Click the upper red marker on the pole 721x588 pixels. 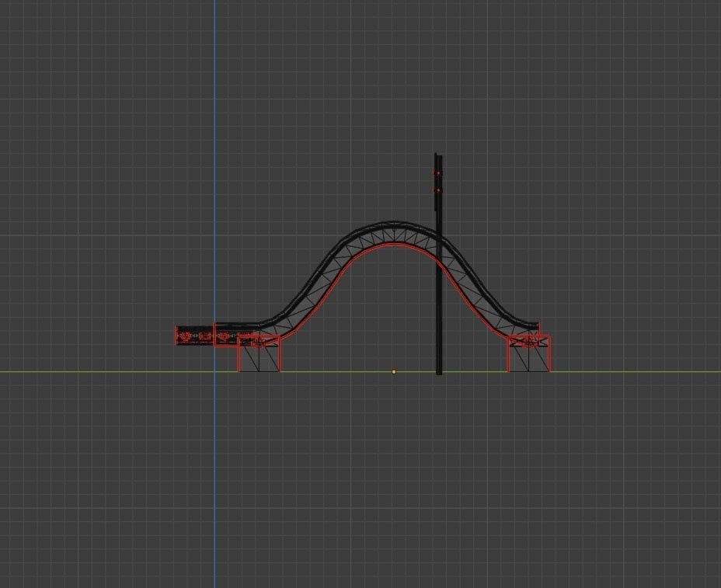[x=437, y=173]
